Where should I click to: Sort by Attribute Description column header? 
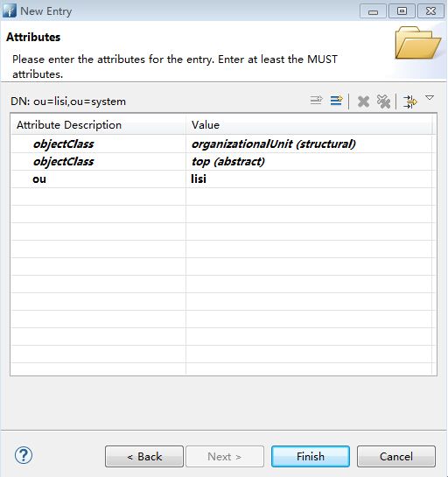pyautogui.click(x=98, y=125)
